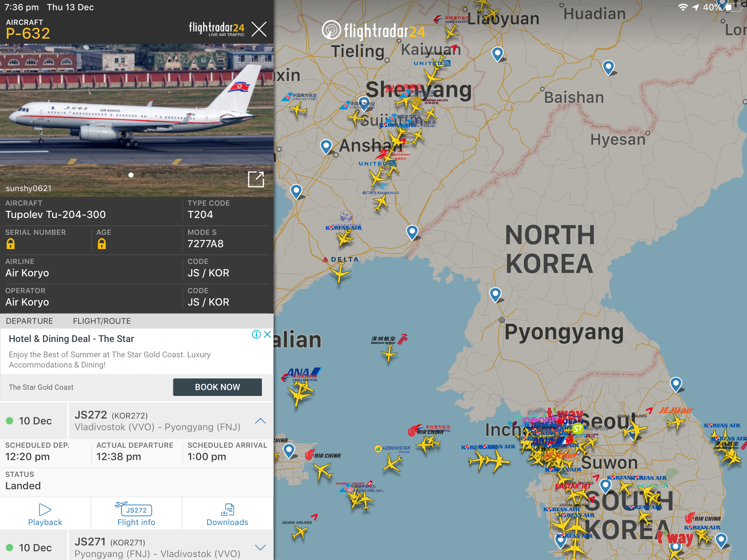Image resolution: width=747 pixels, height=560 pixels.
Task: Open the Hotel & Dining Deal link
Action: (x=71, y=339)
